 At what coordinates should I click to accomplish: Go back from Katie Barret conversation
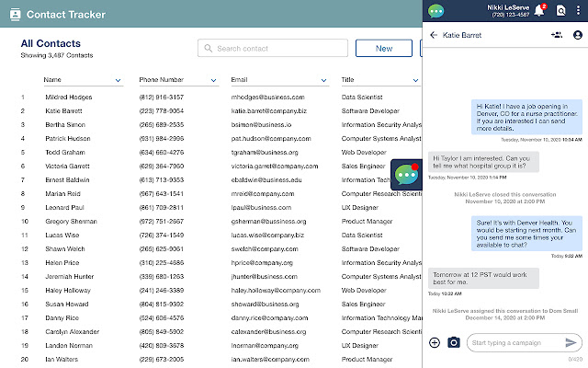[433, 35]
